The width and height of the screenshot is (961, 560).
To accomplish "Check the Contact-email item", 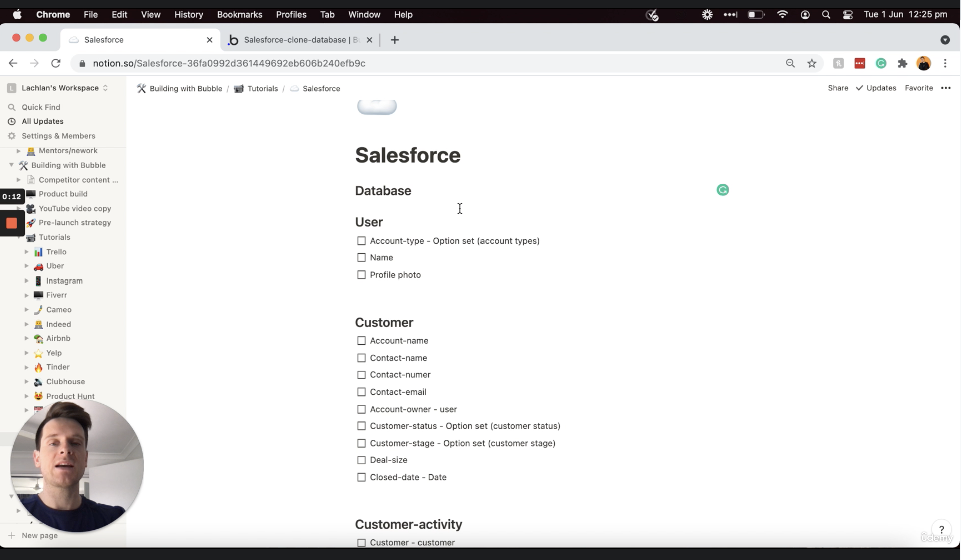I will tap(361, 392).
